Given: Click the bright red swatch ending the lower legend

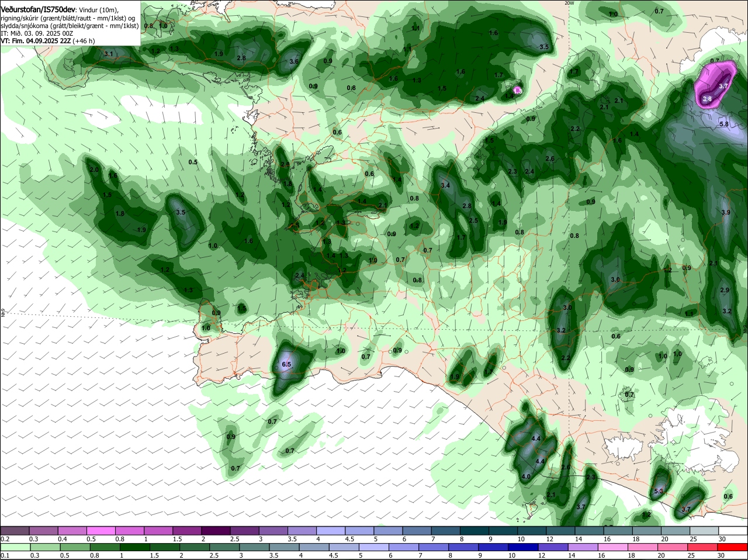Looking at the screenshot, I should point(733,547).
